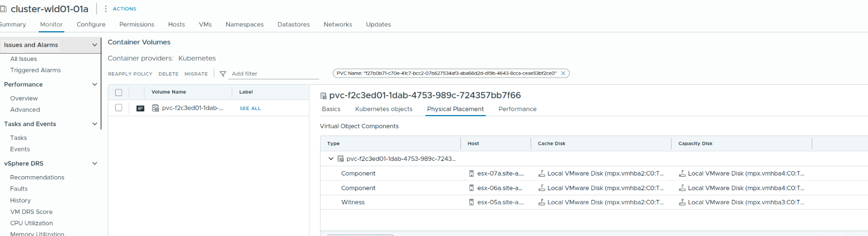The image size is (868, 236).
Task: Click the esx-07a host icon
Action: click(x=471, y=174)
